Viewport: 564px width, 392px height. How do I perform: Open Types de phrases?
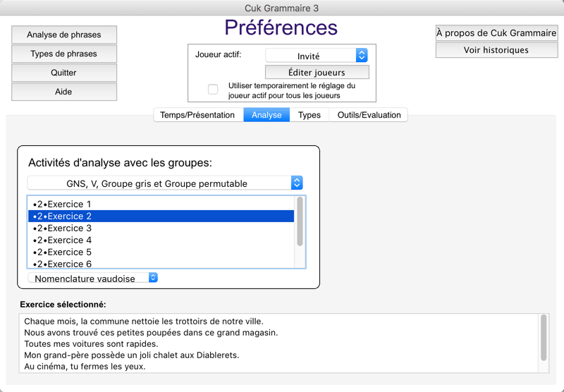tap(64, 54)
